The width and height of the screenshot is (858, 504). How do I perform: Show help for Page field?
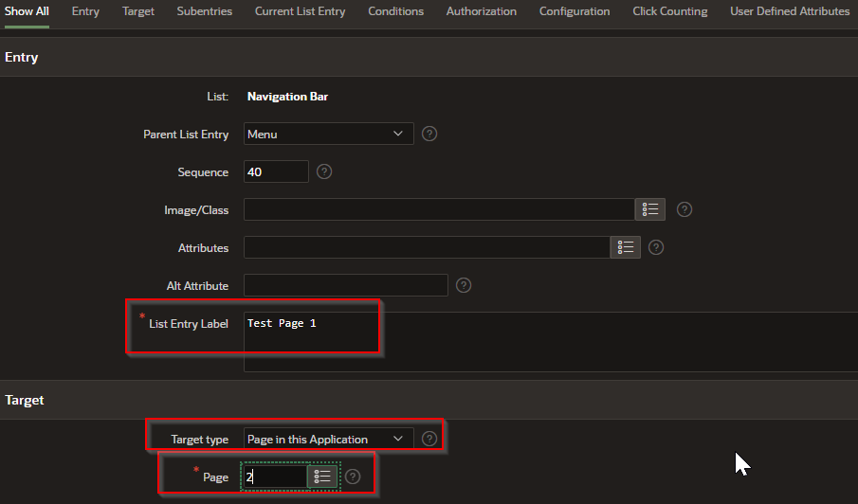[x=353, y=477]
